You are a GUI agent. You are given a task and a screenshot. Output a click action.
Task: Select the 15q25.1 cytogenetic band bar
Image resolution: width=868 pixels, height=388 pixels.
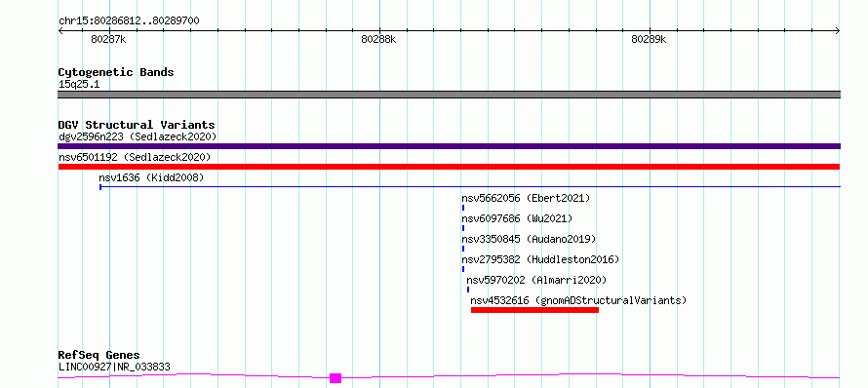click(x=449, y=95)
